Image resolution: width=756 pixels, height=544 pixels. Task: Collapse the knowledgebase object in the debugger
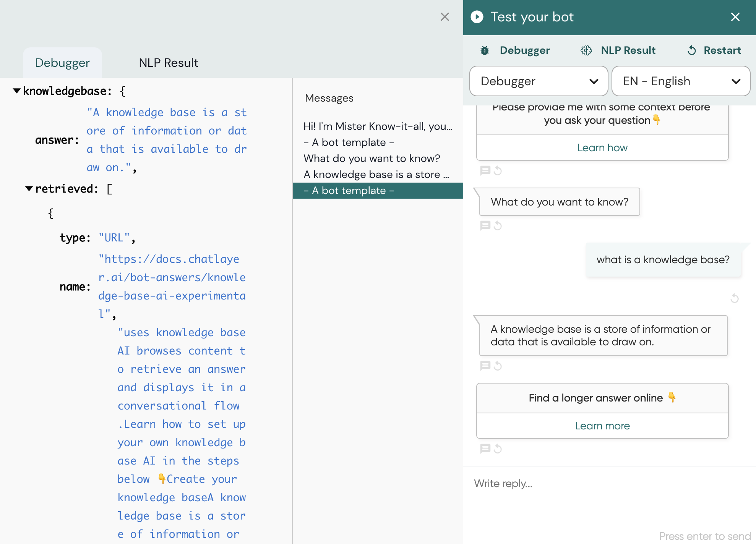click(16, 91)
